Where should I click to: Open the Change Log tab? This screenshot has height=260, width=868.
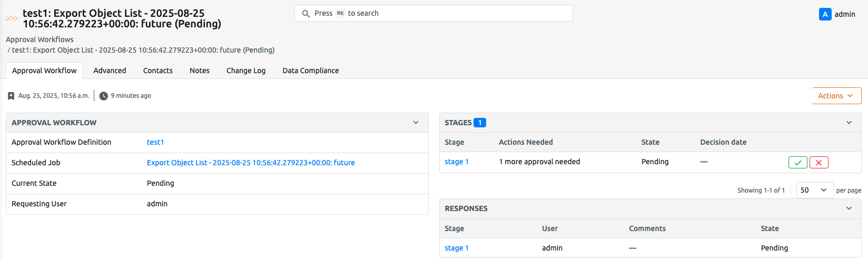tap(245, 71)
